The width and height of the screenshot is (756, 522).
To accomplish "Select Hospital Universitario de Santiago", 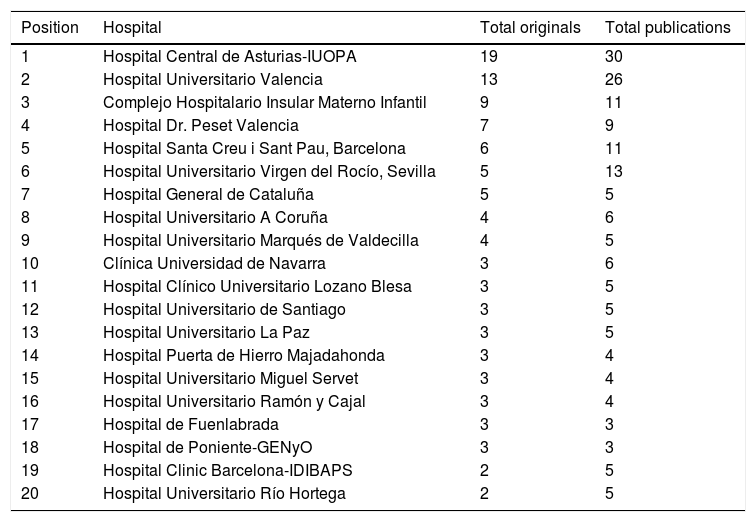I will coord(224,310).
